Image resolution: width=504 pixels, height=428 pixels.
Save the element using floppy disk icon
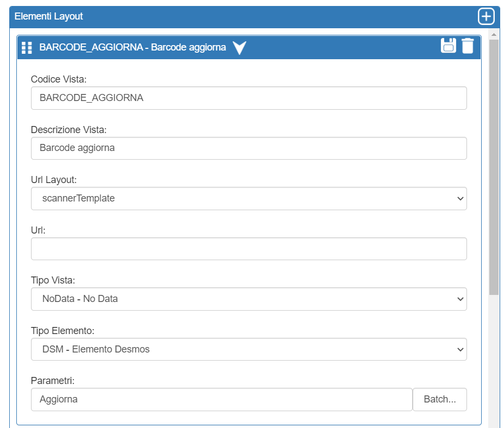[449, 46]
